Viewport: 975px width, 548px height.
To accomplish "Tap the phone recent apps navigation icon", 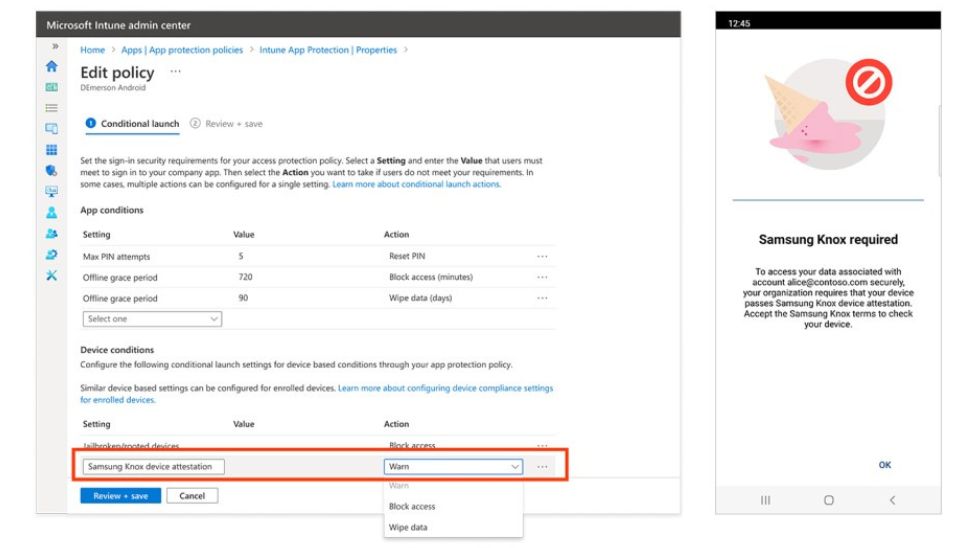I will pos(765,500).
